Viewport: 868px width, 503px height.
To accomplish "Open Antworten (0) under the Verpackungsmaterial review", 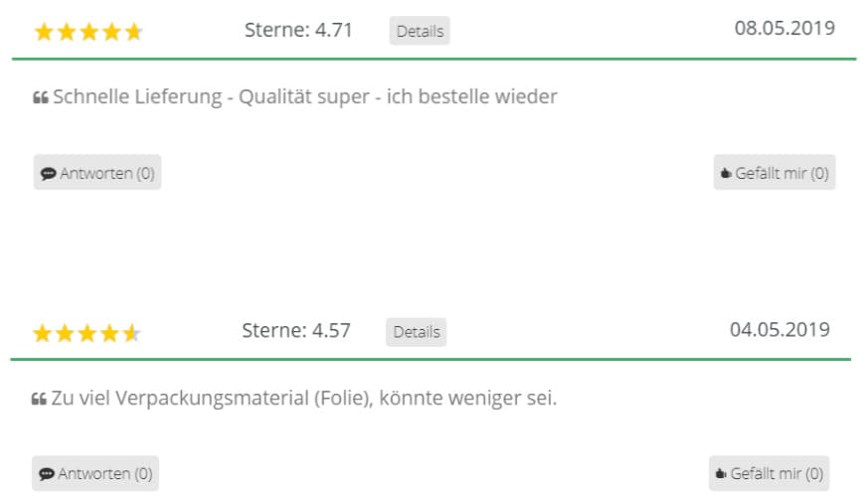I will [x=95, y=473].
